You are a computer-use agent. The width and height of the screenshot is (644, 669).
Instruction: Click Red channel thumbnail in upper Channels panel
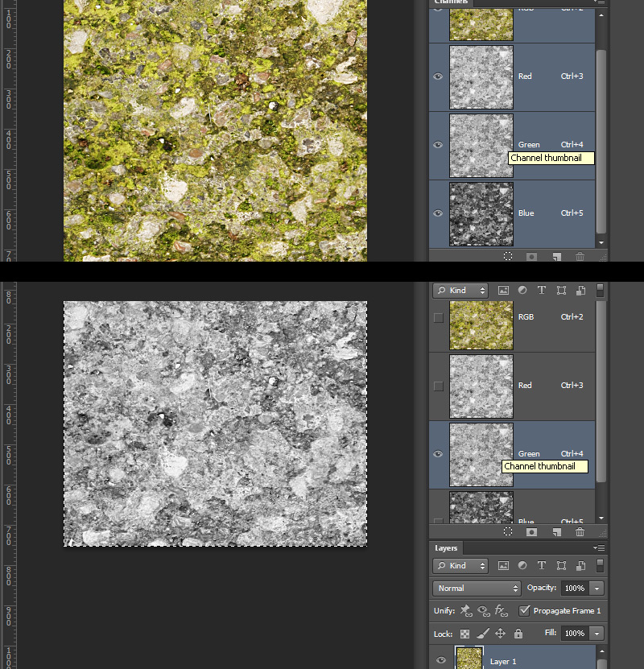(x=481, y=77)
